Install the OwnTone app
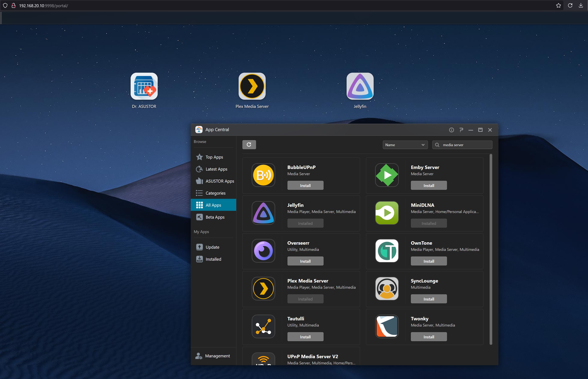Screen dimensions: 588x379 pos(429,261)
